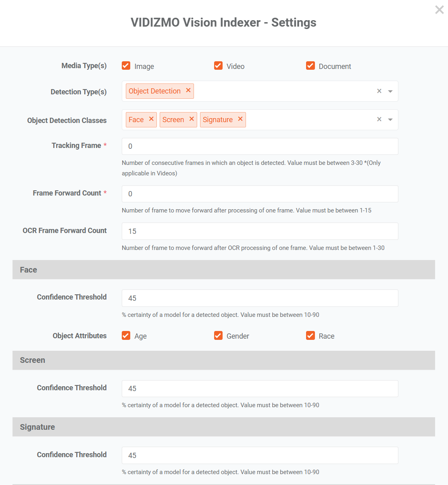
Task: Disable the Document media type
Action: tap(310, 66)
